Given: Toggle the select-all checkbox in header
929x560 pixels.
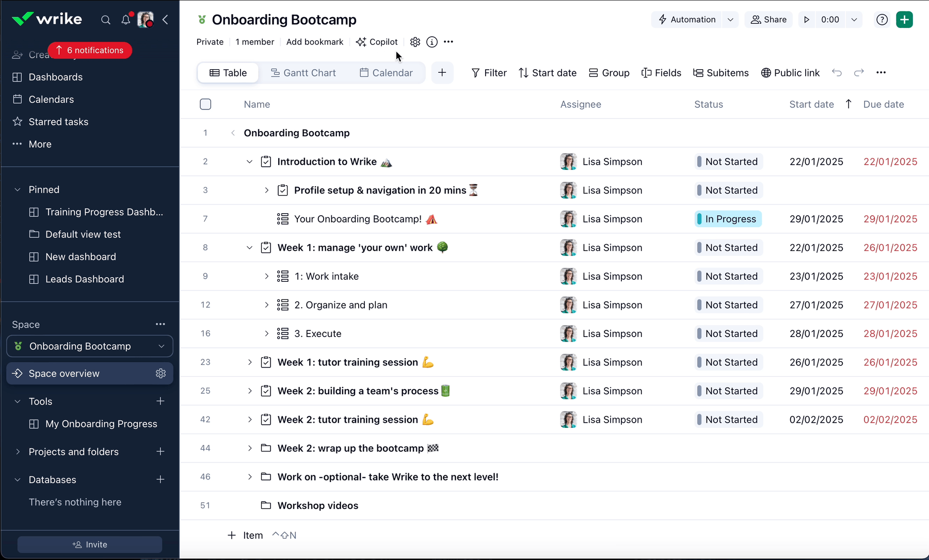Looking at the screenshot, I should point(205,104).
